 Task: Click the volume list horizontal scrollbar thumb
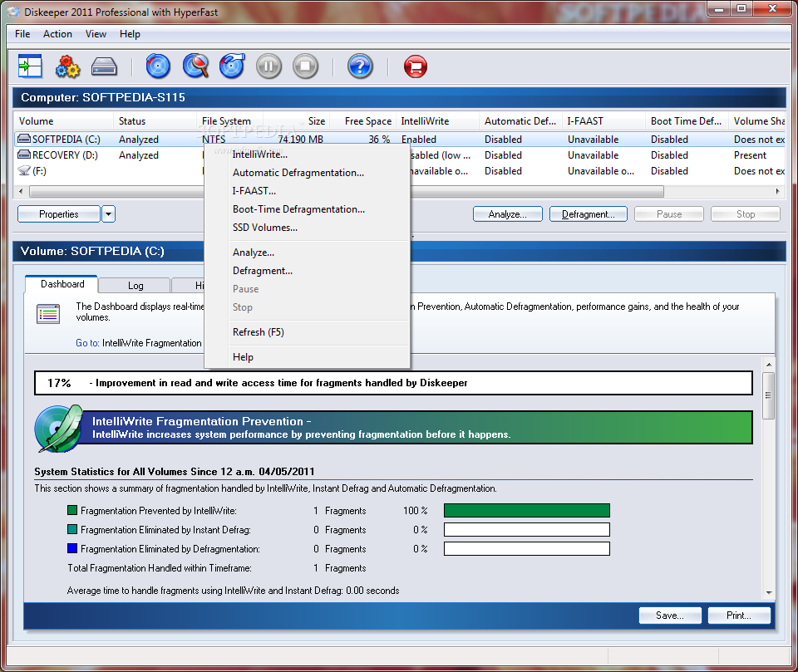coord(347,192)
